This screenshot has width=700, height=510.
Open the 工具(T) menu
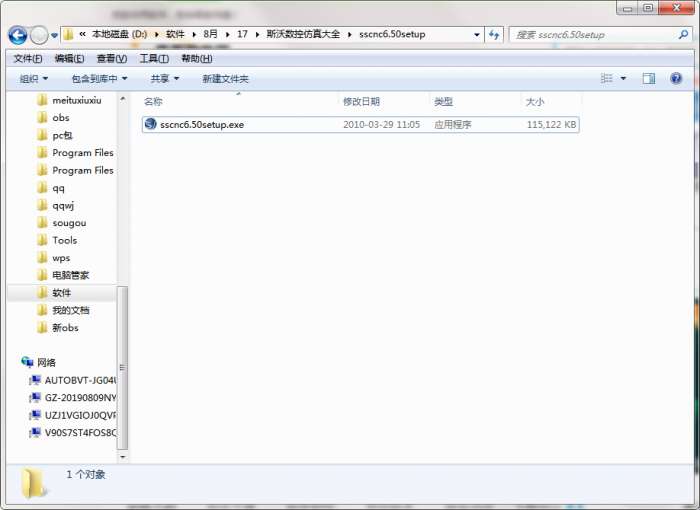click(154, 59)
